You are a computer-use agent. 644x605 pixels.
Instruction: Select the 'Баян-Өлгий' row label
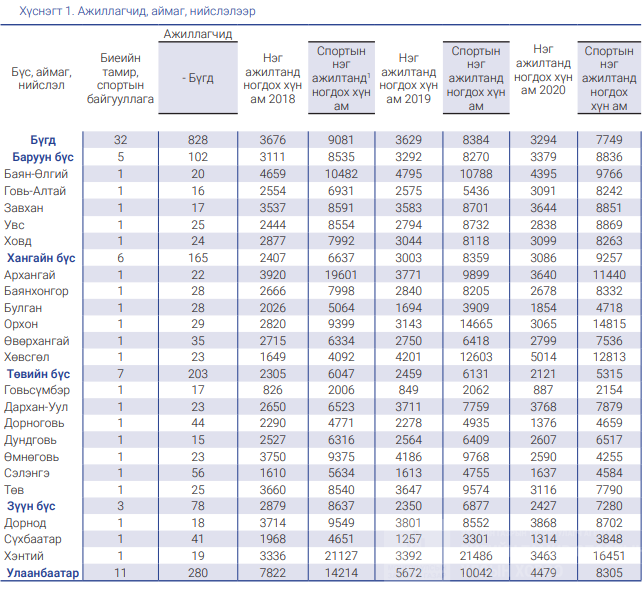pos(36,174)
